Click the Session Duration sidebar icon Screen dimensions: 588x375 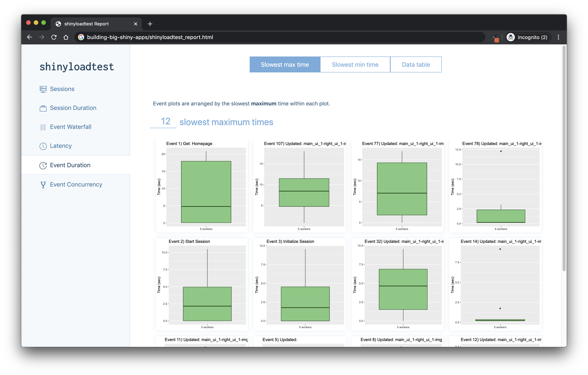(x=43, y=108)
